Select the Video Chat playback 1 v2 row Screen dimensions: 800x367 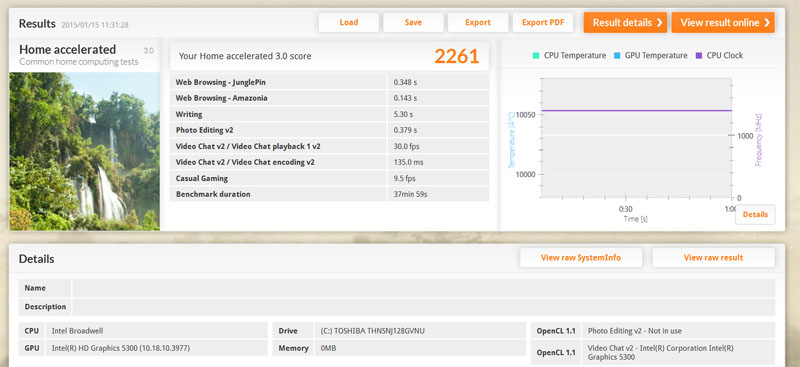329,146
